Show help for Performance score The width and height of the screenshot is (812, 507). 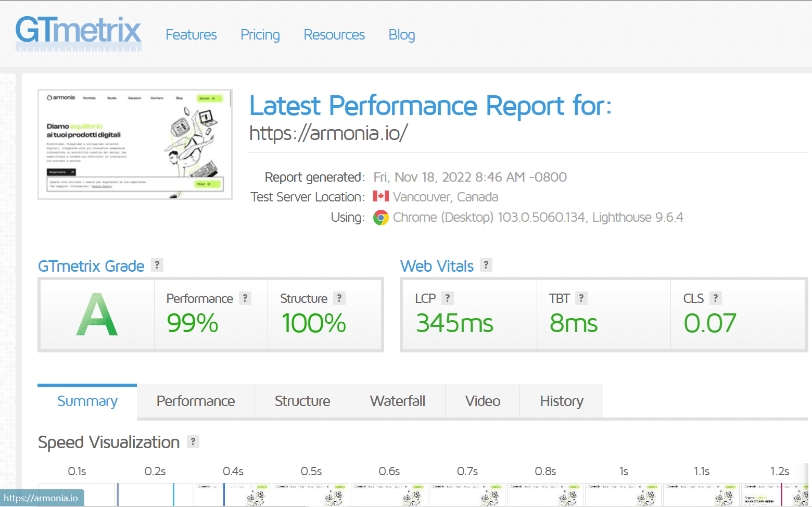pyautogui.click(x=245, y=298)
